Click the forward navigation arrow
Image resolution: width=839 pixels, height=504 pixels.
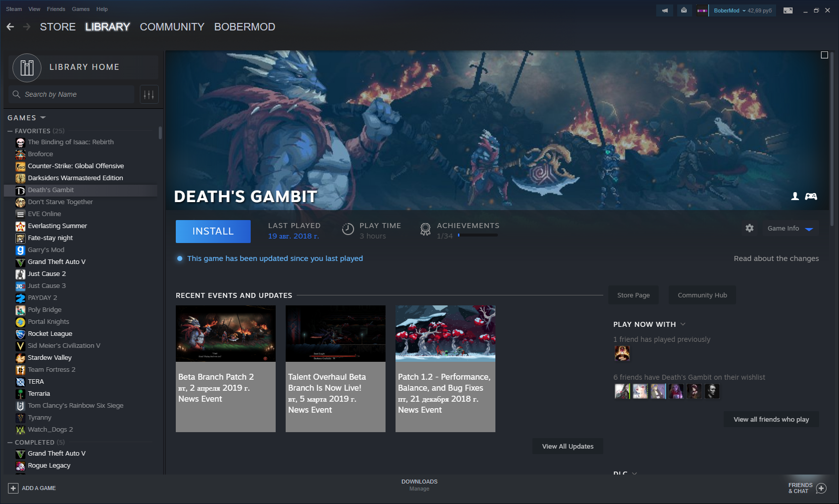point(27,27)
